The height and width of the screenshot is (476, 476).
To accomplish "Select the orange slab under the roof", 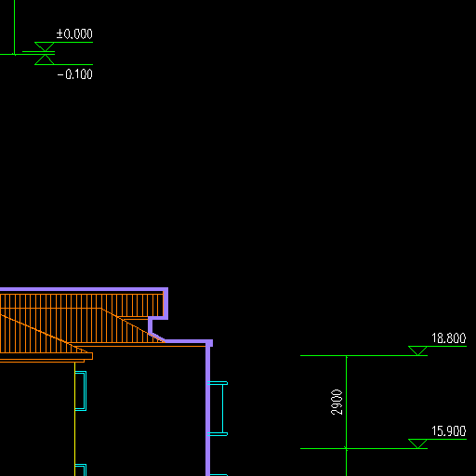I will 46,357.
